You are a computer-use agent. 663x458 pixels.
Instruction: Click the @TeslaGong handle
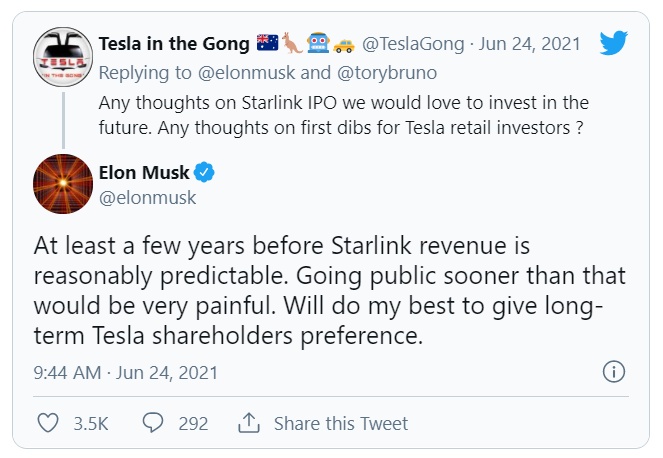[x=411, y=44]
